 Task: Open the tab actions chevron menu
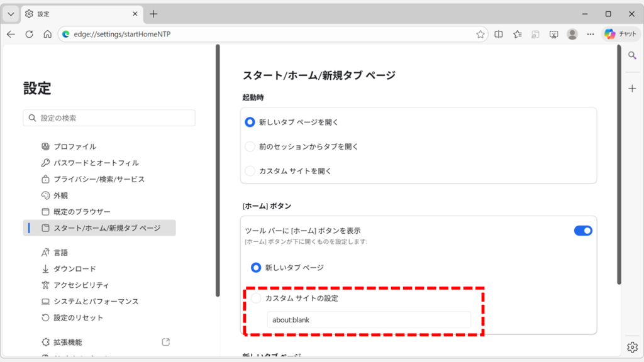click(9, 13)
